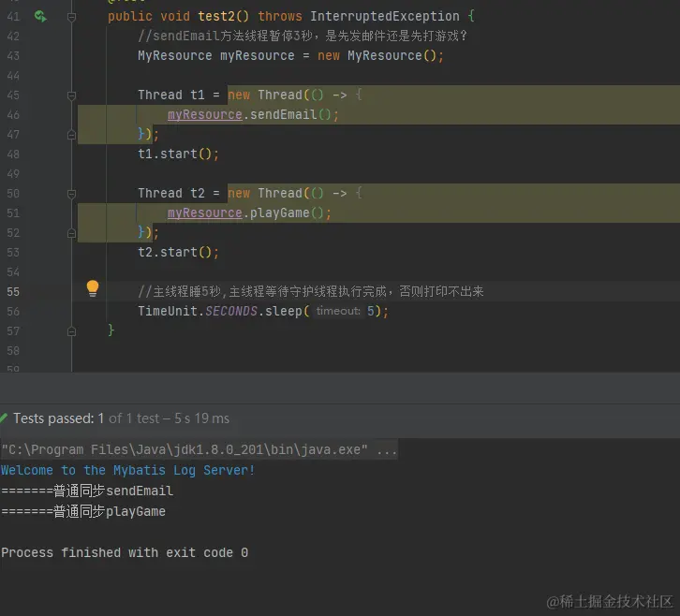
Task: Click 'Thread t1' declaration on line 45
Action: [x=170, y=95]
